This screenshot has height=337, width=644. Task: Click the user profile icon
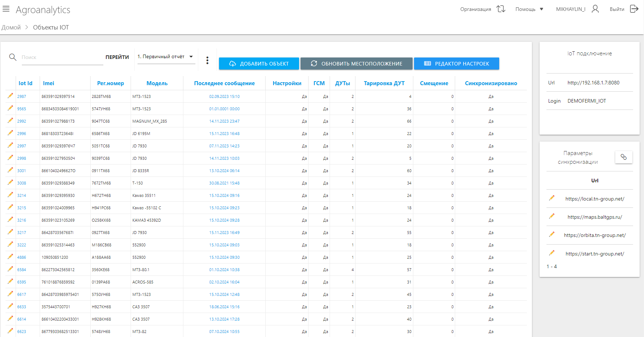click(595, 9)
